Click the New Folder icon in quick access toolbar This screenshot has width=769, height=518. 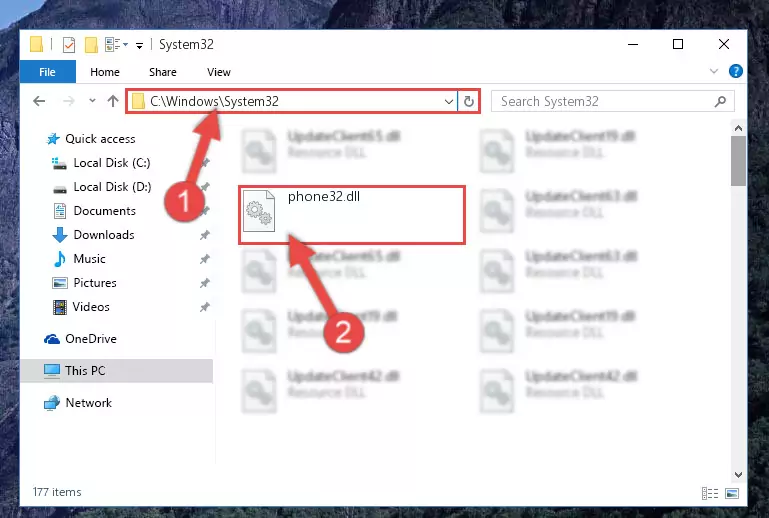[91, 45]
